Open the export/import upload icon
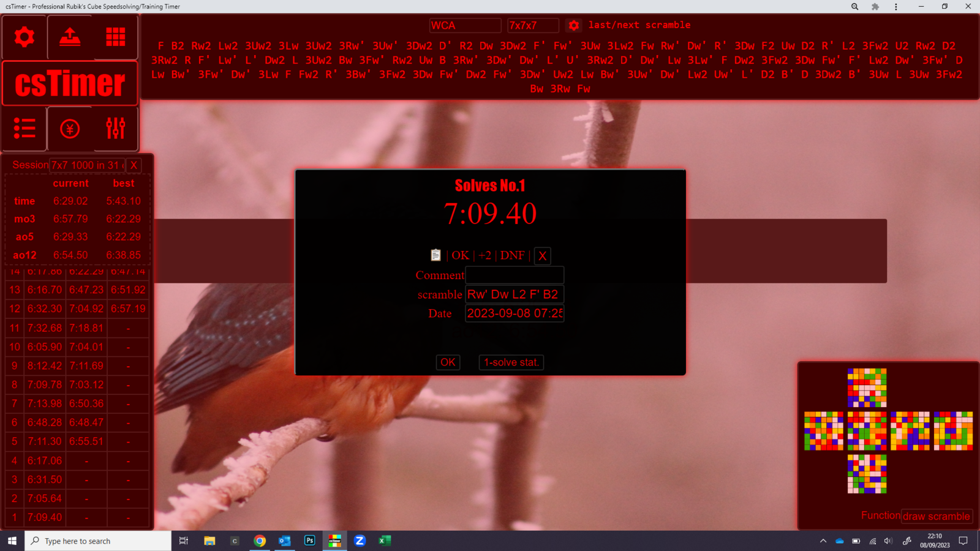The width and height of the screenshot is (980, 551). [x=70, y=37]
